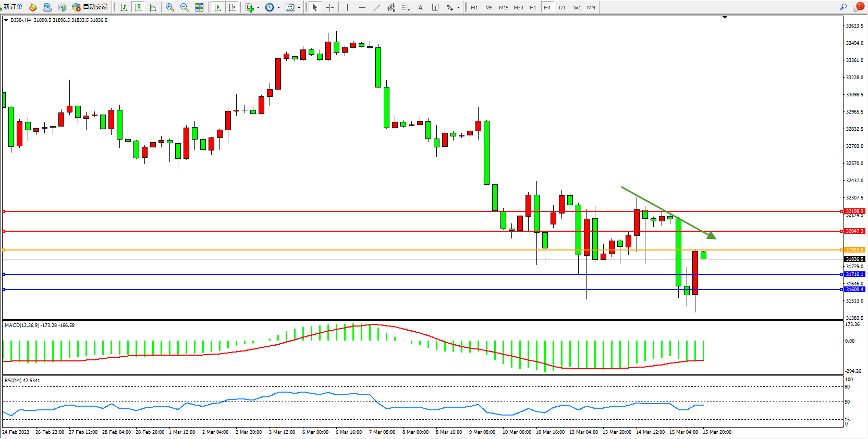Image resolution: width=868 pixels, height=439 pixels.
Task: Select the trendline drawing tool
Action: [377, 7]
